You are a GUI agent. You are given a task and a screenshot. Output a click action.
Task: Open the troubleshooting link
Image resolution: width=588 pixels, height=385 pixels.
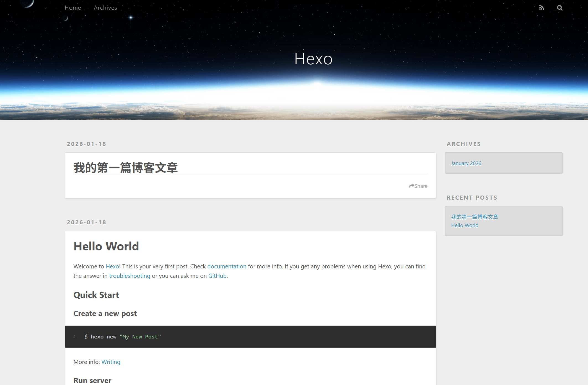point(129,276)
